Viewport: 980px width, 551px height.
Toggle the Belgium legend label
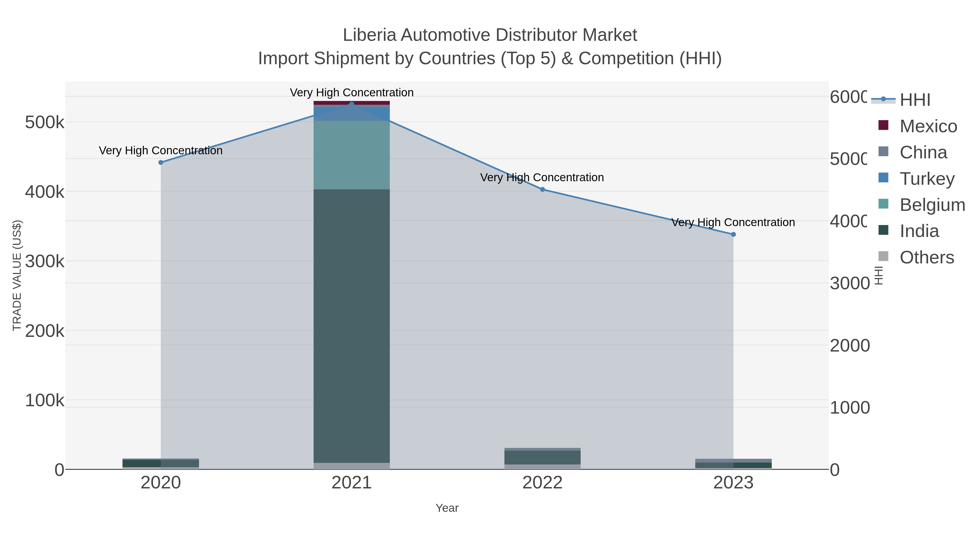(x=932, y=205)
